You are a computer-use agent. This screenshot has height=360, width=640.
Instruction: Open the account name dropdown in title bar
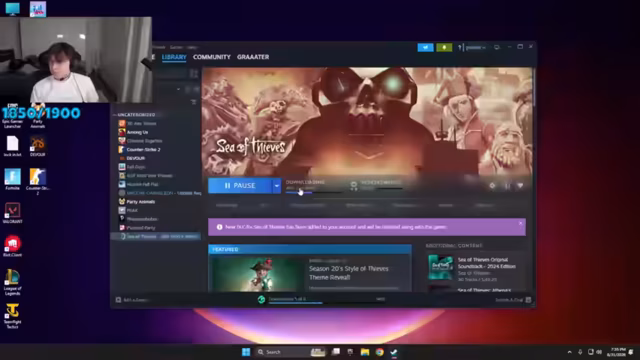476,47
